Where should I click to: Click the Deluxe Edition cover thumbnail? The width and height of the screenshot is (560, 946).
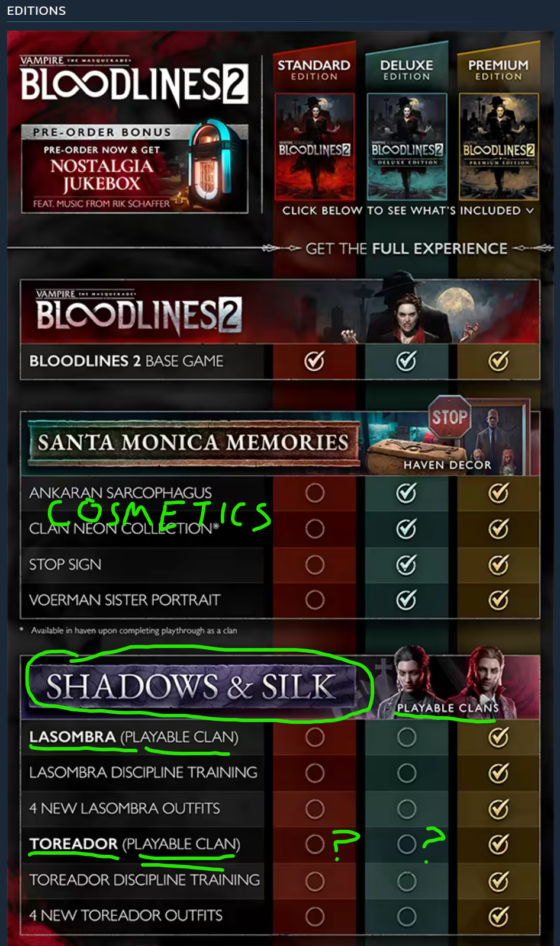(407, 146)
